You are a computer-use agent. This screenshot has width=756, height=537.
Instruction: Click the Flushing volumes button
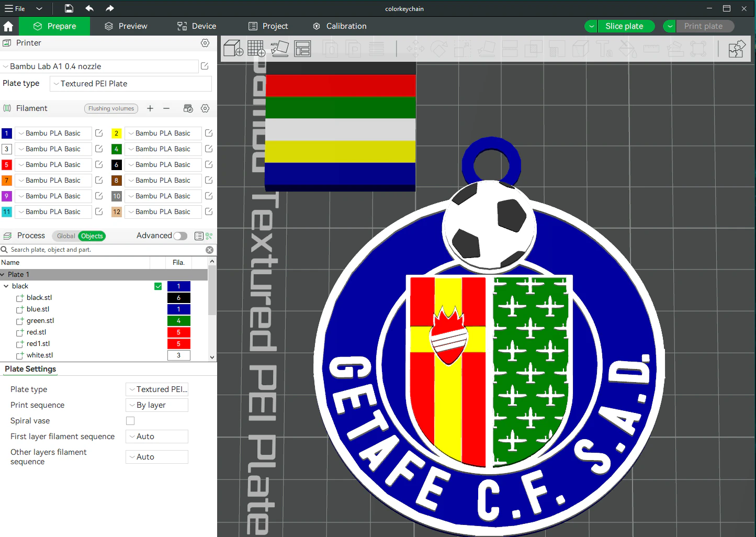click(111, 108)
